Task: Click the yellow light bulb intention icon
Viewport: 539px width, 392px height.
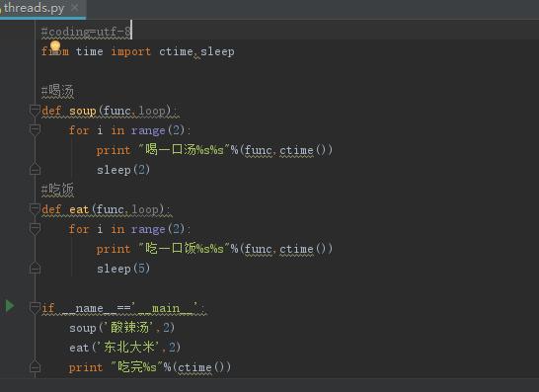Action: pyautogui.click(x=55, y=46)
